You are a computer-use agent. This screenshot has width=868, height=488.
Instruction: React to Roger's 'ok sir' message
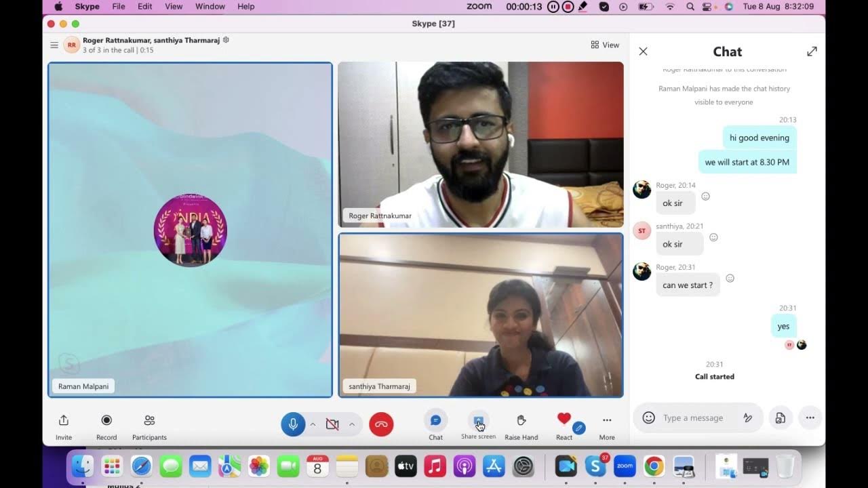(x=705, y=197)
